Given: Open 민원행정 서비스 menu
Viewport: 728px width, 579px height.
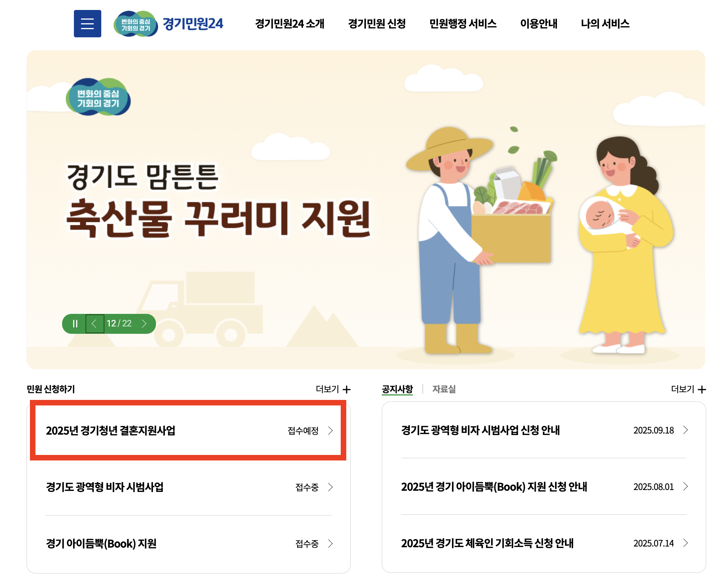Looking at the screenshot, I should pyautogui.click(x=463, y=24).
